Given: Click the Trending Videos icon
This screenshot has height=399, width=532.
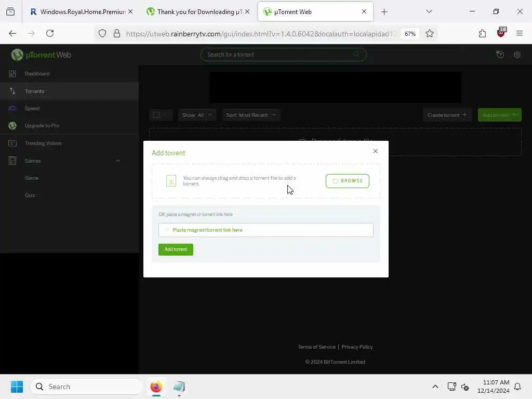Looking at the screenshot, I should pos(12,143).
